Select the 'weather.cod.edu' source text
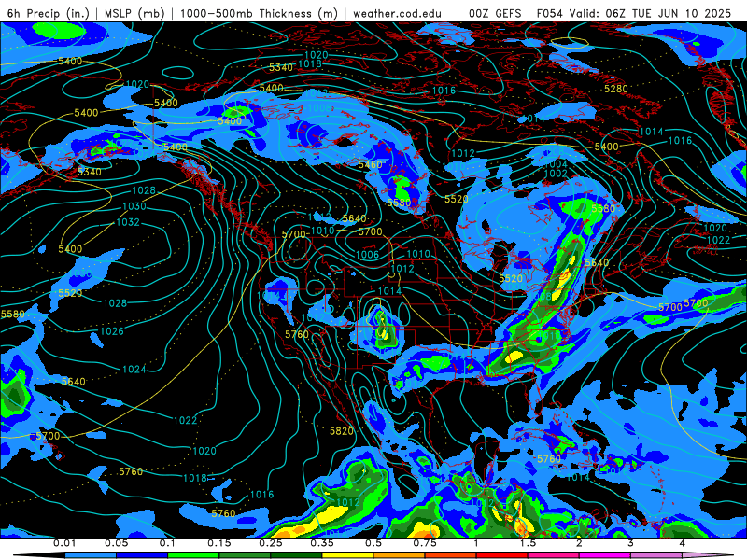Viewport: 747px width, 560px height. [x=397, y=13]
